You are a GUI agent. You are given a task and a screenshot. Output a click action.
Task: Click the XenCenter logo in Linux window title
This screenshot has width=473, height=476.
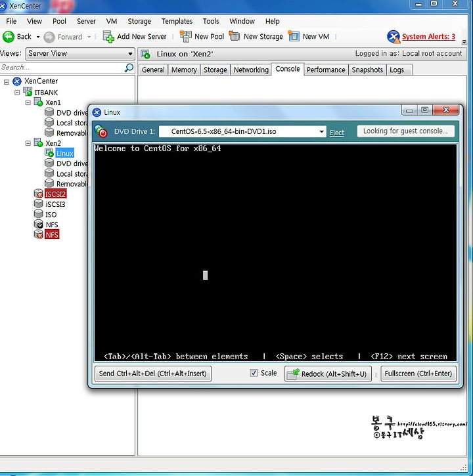[97, 112]
